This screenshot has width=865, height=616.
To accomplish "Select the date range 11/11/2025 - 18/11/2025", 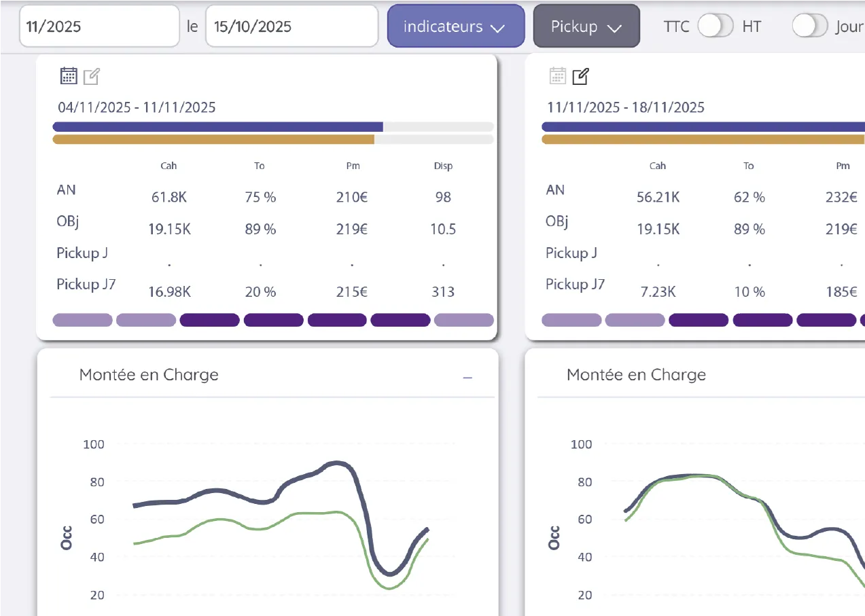I will coord(626,107).
